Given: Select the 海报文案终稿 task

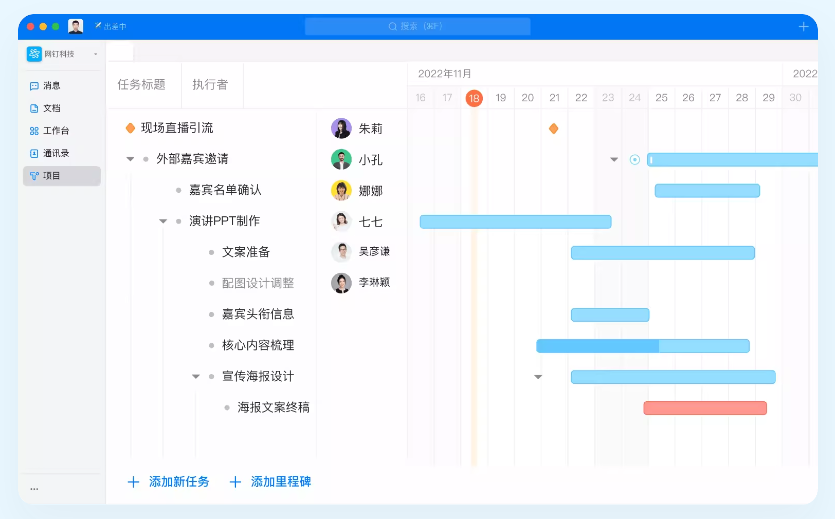Looking at the screenshot, I should [x=274, y=407].
